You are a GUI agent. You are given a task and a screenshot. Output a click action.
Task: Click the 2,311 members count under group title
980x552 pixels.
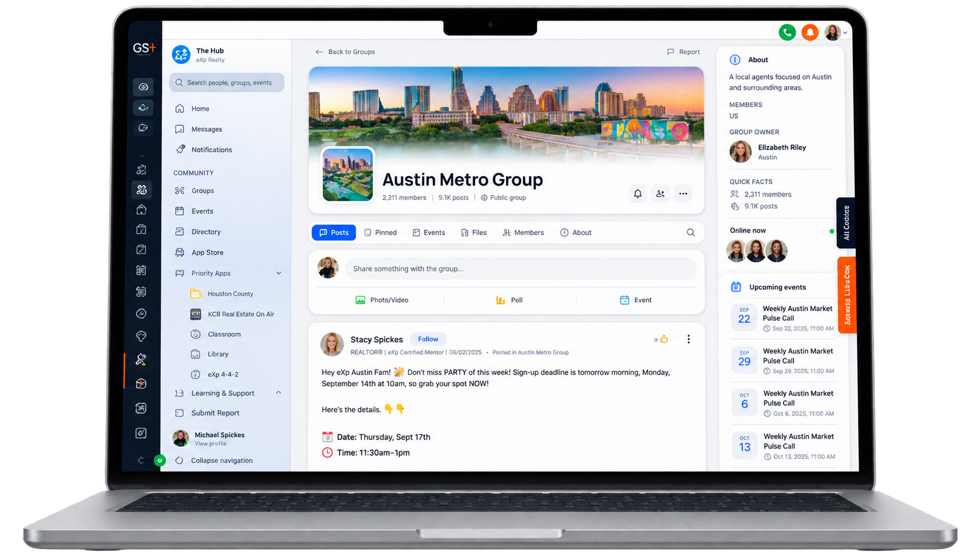click(x=404, y=198)
